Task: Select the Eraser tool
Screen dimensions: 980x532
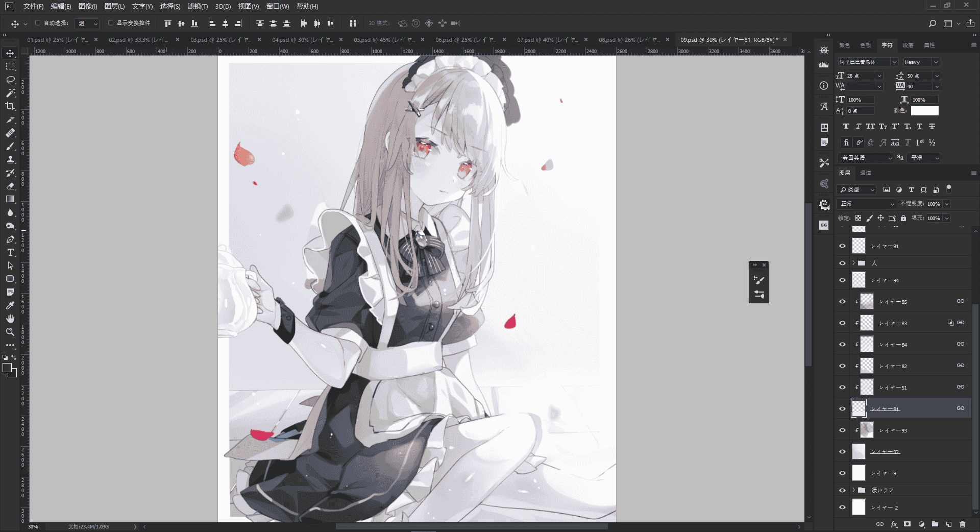Action: [10, 186]
